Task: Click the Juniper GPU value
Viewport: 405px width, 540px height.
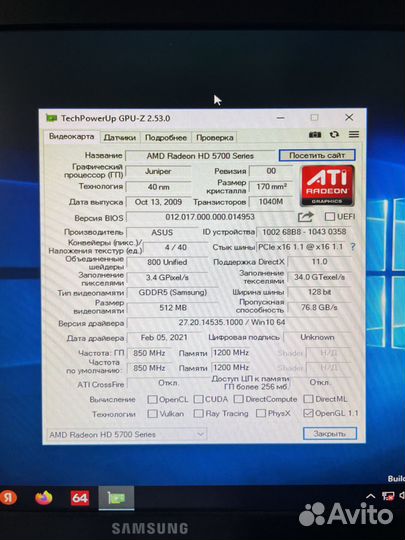Action: pos(158,171)
